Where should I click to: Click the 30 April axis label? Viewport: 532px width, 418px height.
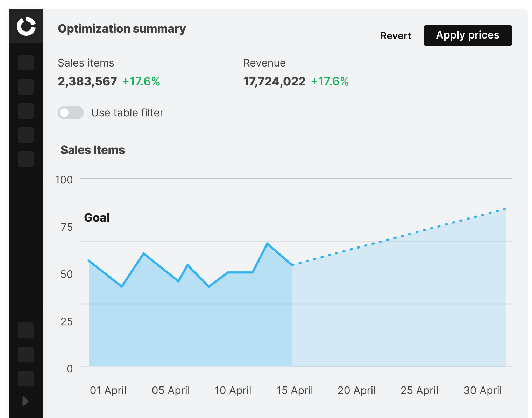coord(482,390)
